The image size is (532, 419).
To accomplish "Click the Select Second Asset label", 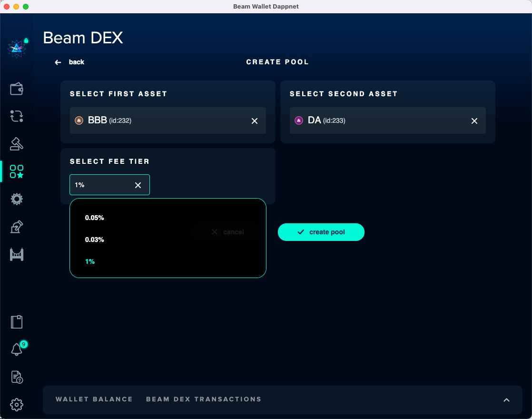I will point(344,94).
